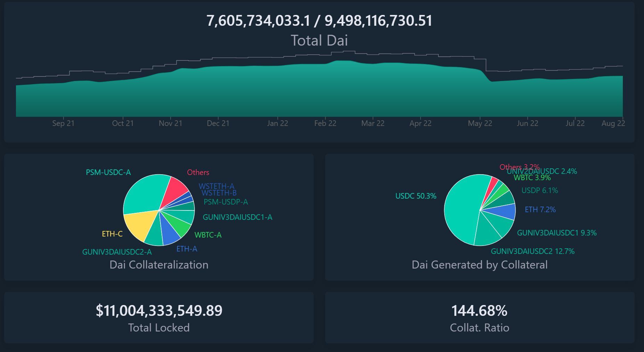This screenshot has width=644, height=352.
Task: Click the WSTETH-A label
Action: [x=216, y=186]
